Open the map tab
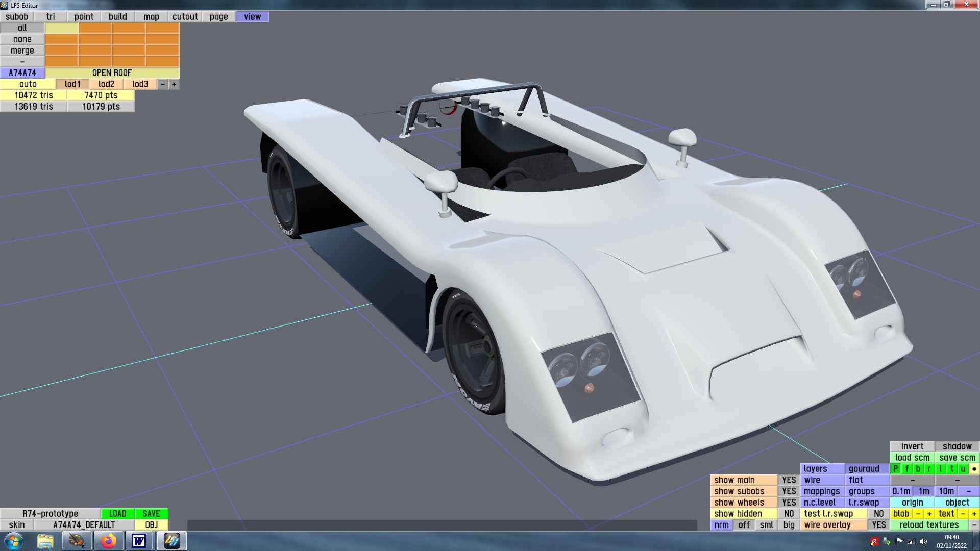Image resolution: width=980 pixels, height=551 pixels. 151,17
